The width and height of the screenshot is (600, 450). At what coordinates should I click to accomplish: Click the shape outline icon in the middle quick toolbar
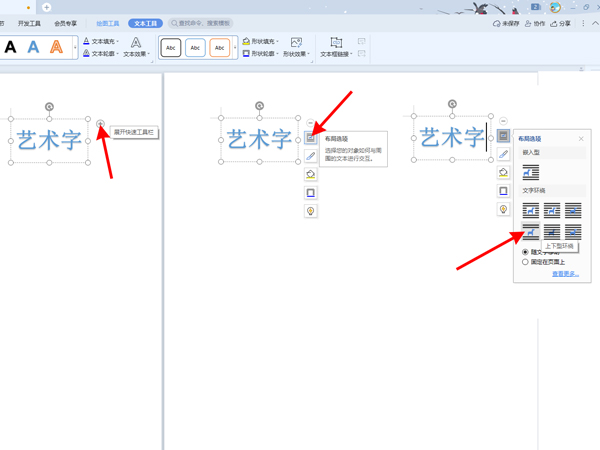[x=311, y=193]
